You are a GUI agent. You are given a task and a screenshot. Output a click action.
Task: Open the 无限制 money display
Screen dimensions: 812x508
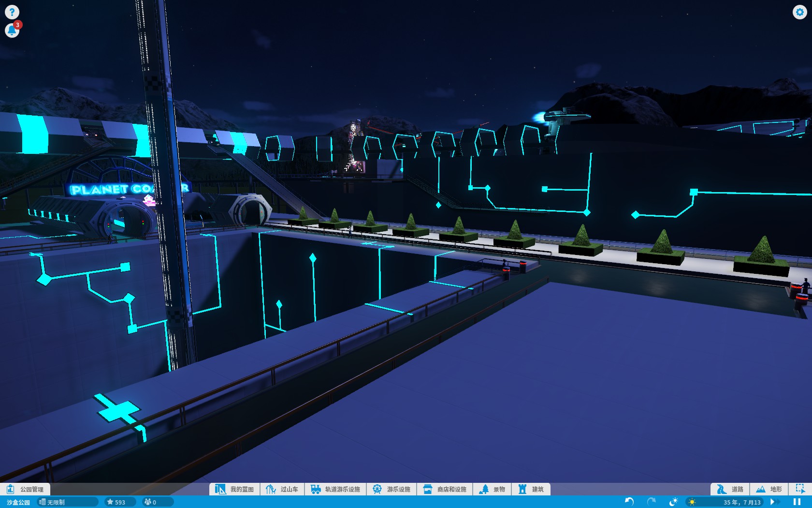click(x=68, y=502)
